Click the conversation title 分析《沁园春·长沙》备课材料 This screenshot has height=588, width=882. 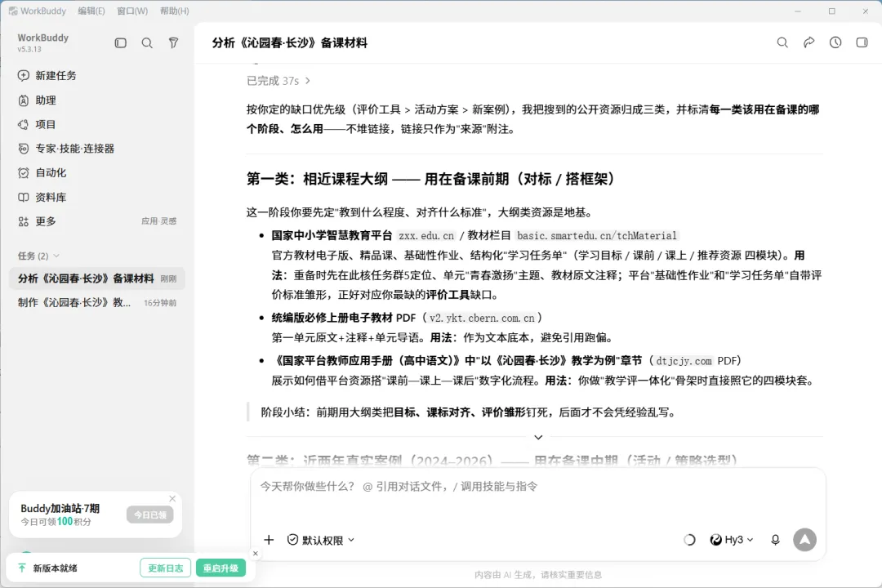[290, 42]
